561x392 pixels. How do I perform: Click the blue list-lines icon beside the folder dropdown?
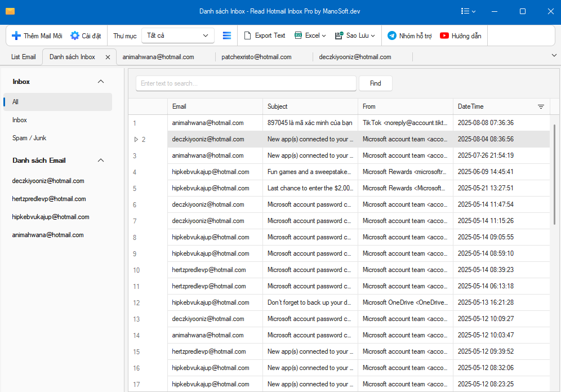coord(227,35)
